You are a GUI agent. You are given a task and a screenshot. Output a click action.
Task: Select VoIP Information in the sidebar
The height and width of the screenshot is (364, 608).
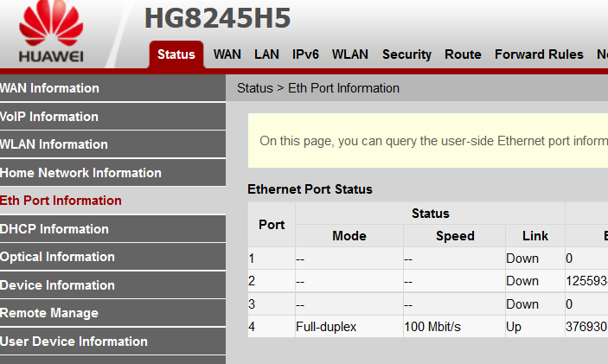coord(112,117)
